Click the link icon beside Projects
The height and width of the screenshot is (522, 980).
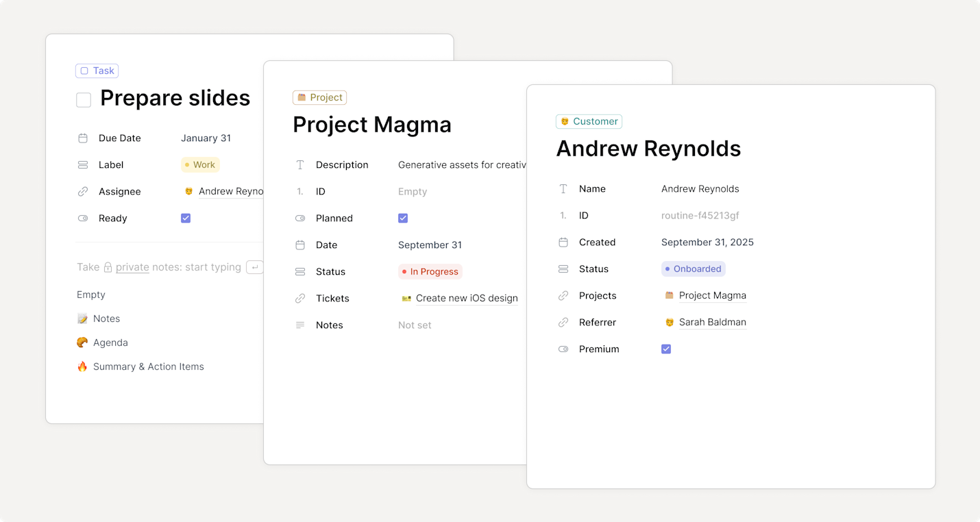click(563, 296)
